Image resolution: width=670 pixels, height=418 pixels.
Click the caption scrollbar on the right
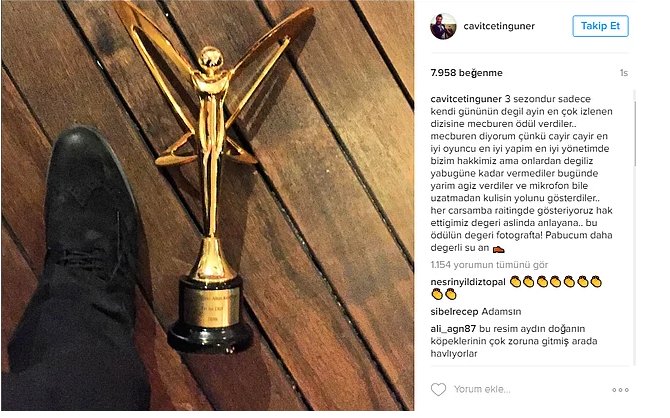tap(635, 134)
